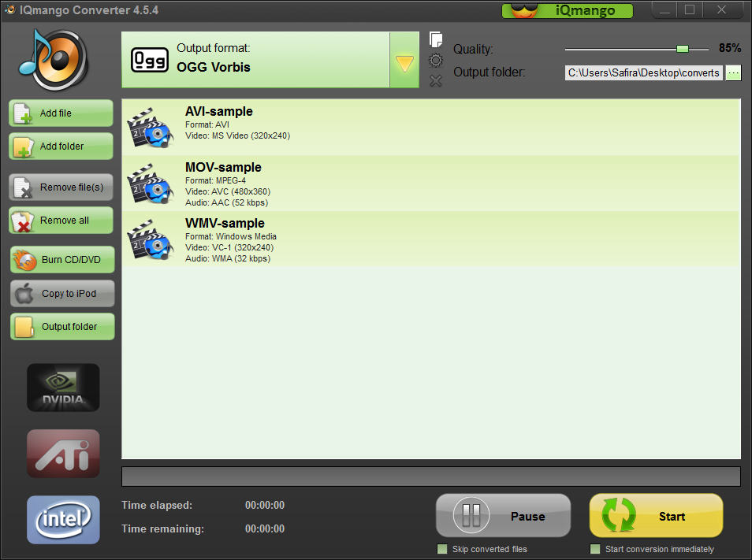Enable Skip converted files checkbox
Viewport: 752px width, 560px height.
pos(442,549)
